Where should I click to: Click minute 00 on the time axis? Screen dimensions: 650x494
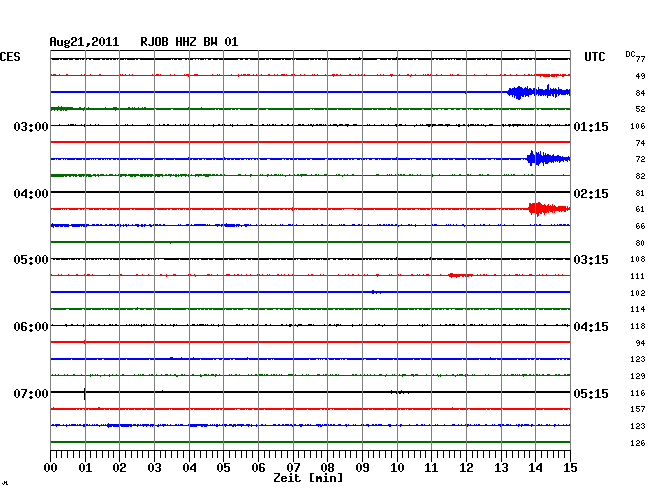click(x=51, y=468)
